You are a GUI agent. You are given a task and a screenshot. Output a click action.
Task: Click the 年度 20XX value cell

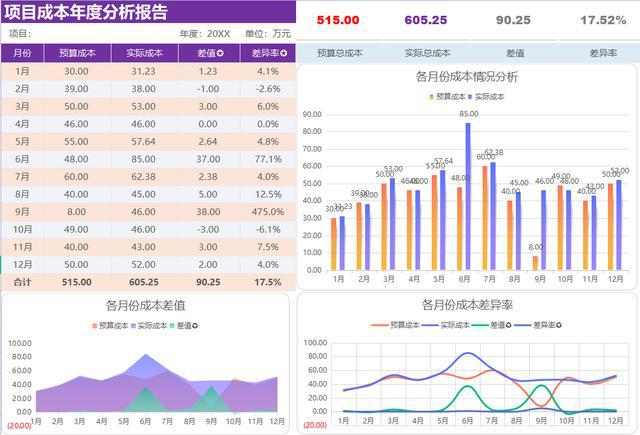point(218,33)
